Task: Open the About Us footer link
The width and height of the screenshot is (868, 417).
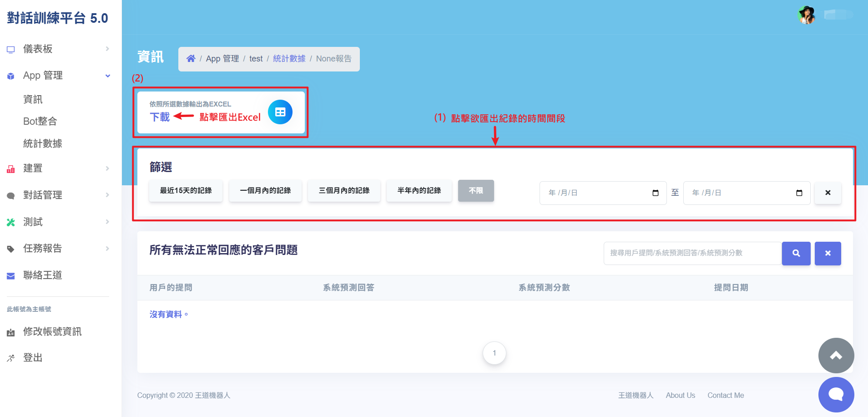Action: pos(681,396)
